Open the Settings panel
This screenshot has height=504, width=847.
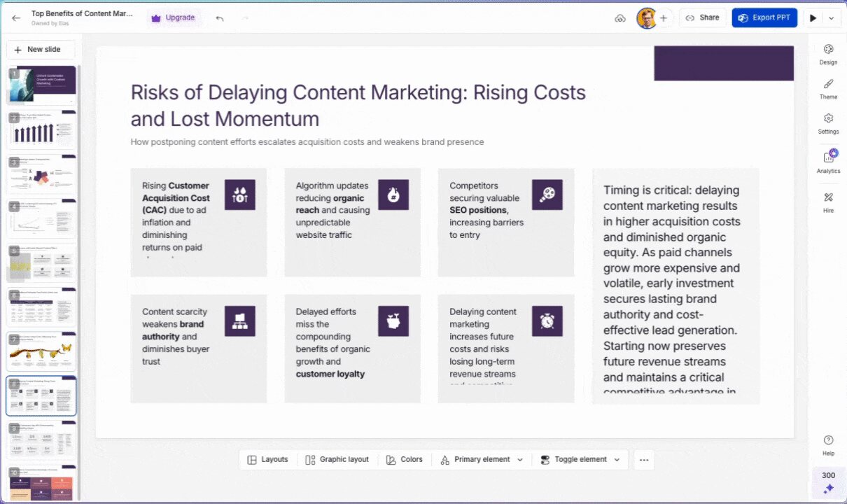coord(828,124)
